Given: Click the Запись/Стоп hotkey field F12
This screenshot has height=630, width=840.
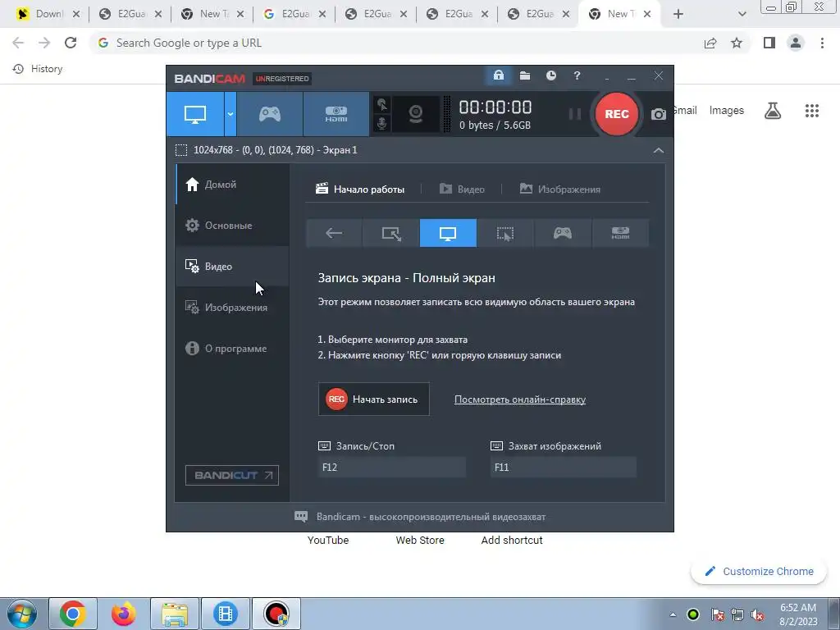Looking at the screenshot, I should (391, 467).
